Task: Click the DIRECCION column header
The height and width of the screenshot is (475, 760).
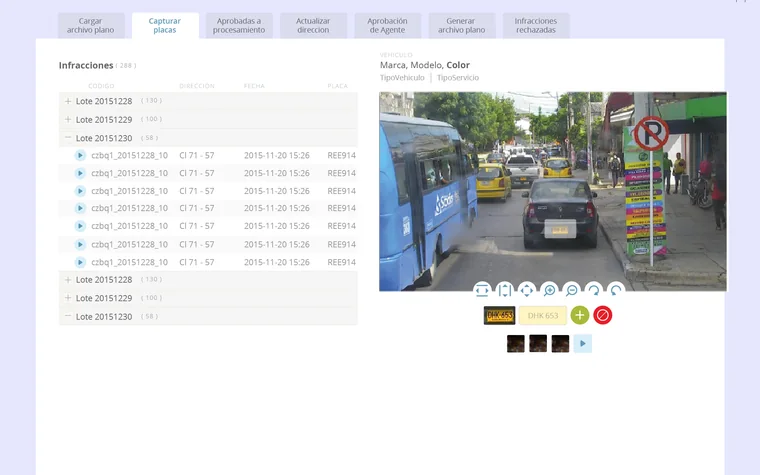Action: click(197, 86)
